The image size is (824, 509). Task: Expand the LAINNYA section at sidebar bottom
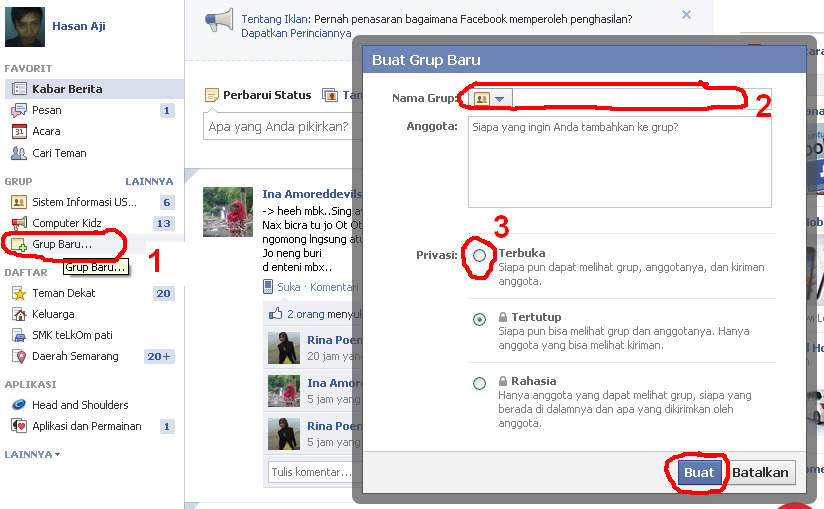coord(32,454)
